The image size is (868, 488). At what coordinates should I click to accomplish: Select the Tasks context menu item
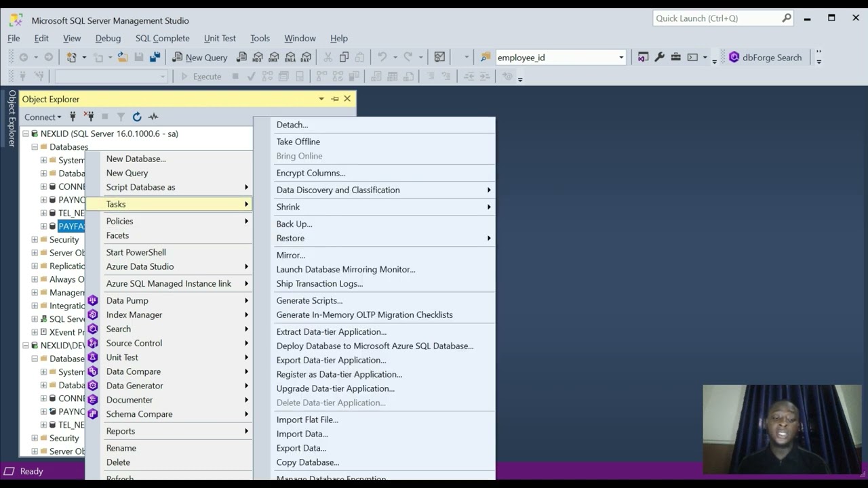click(169, 204)
